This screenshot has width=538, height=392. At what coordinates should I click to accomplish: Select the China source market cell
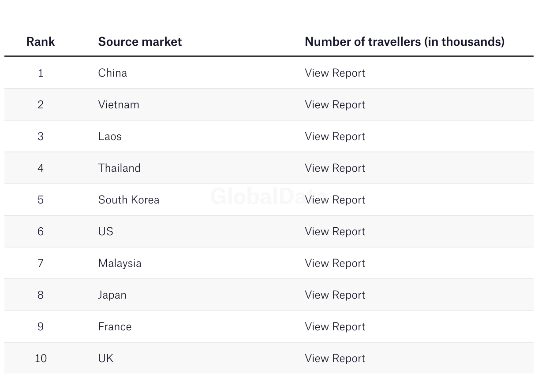pyautogui.click(x=112, y=73)
